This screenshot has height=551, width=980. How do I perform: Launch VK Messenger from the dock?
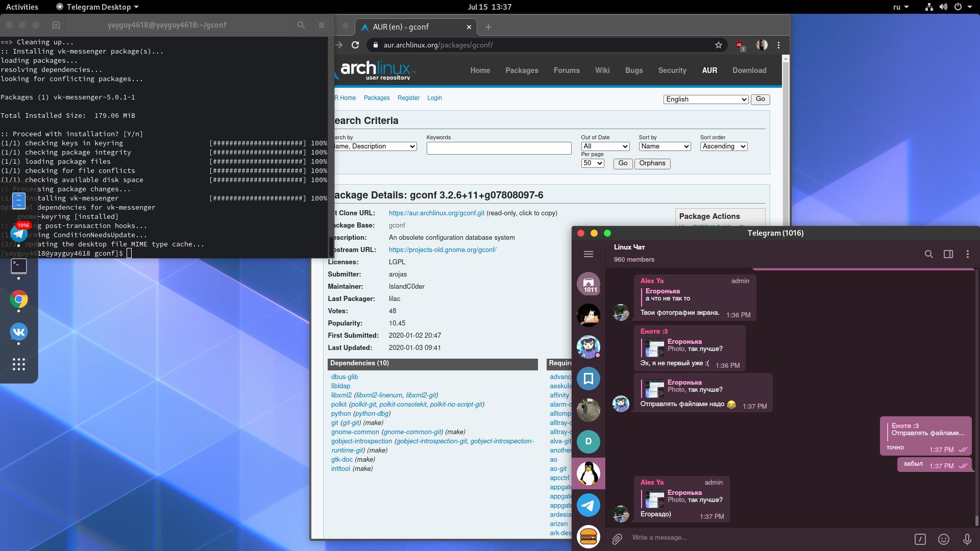(19, 332)
